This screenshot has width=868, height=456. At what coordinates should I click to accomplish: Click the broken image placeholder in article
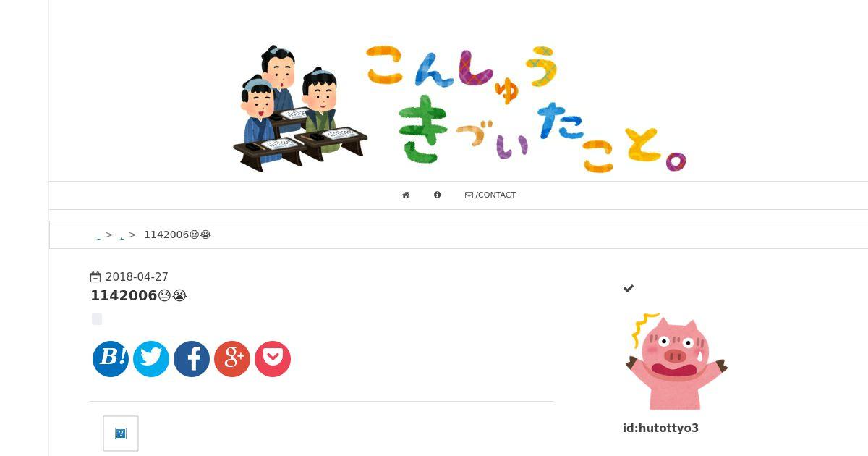[x=121, y=434]
